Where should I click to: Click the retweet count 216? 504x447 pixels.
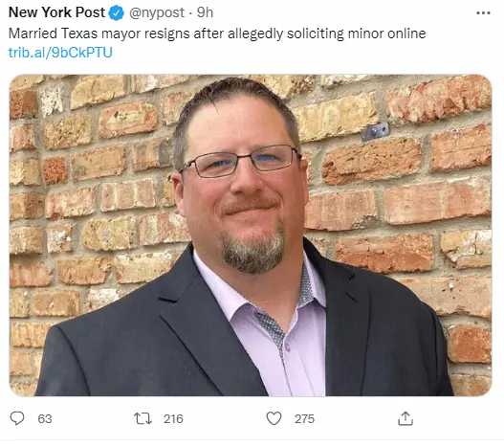(x=173, y=418)
